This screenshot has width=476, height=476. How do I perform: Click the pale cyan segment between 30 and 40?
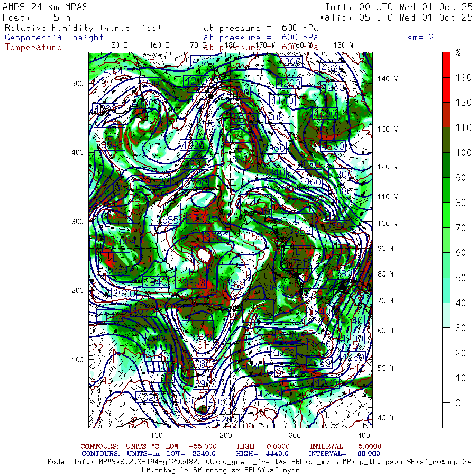tap(446, 315)
